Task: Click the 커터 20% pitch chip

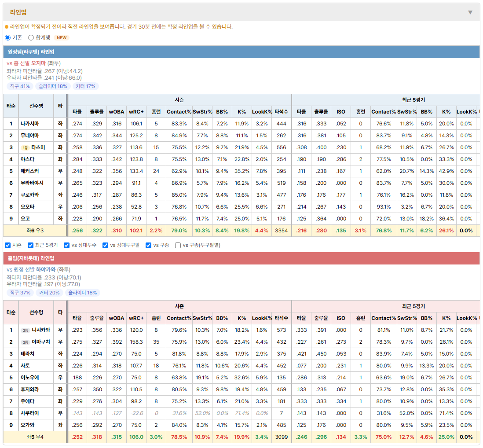Action: tap(49, 293)
